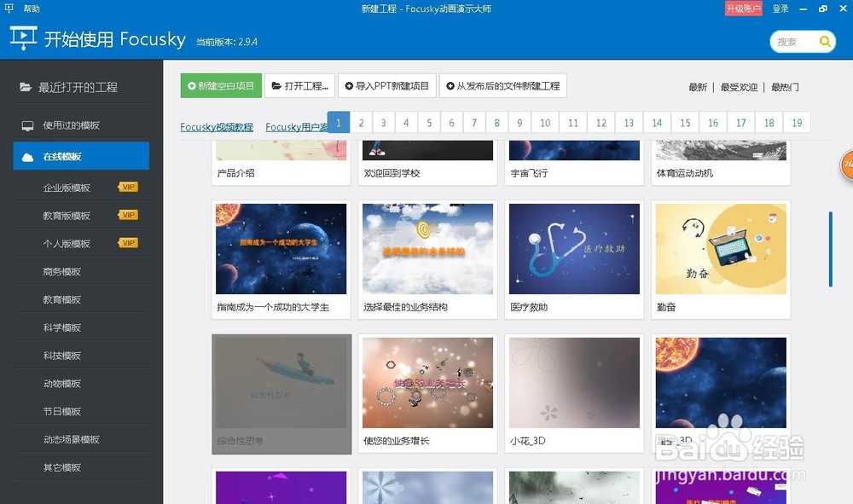Image resolution: width=853 pixels, height=504 pixels.
Task: Click the red 升级账户 button
Action: click(743, 9)
